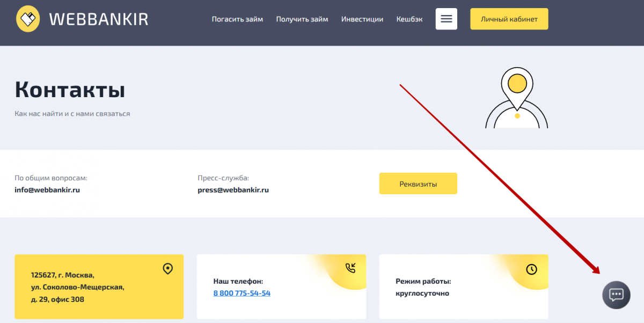Screen dimensions: 644x323
Task: Click the WEBBANKIR brand name text
Action: click(98, 20)
